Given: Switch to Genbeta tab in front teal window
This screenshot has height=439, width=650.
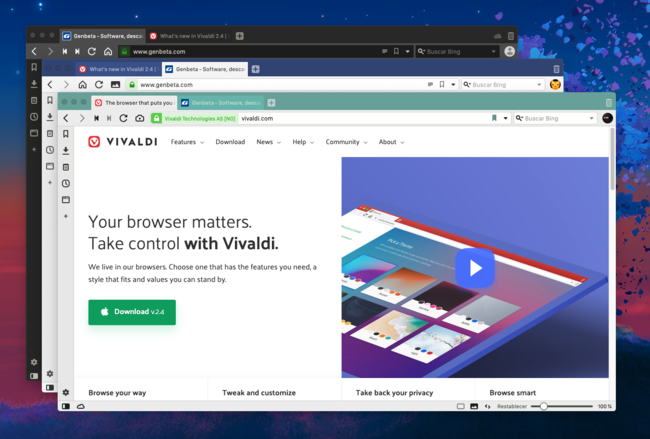Looking at the screenshot, I should [221, 103].
